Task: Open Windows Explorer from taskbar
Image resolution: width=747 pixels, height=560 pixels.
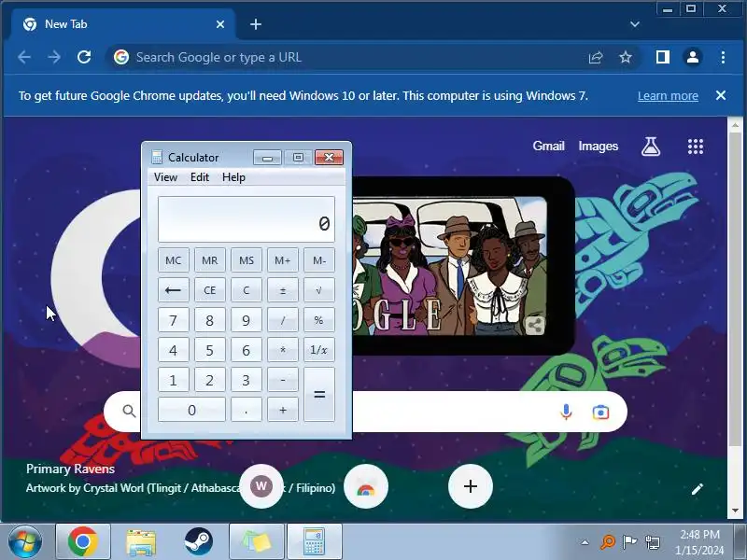Action: 141,541
